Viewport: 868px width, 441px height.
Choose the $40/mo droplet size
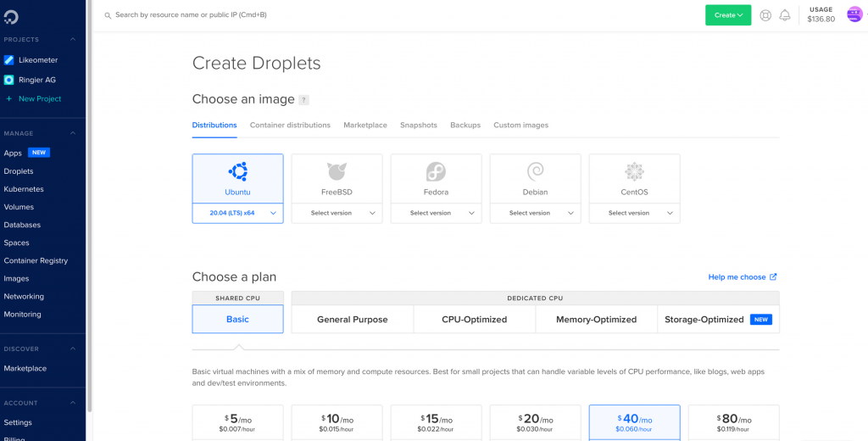[x=634, y=422]
